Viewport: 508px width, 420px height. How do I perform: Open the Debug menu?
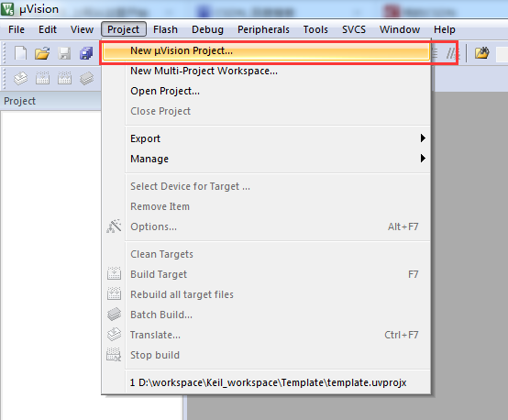(x=207, y=29)
